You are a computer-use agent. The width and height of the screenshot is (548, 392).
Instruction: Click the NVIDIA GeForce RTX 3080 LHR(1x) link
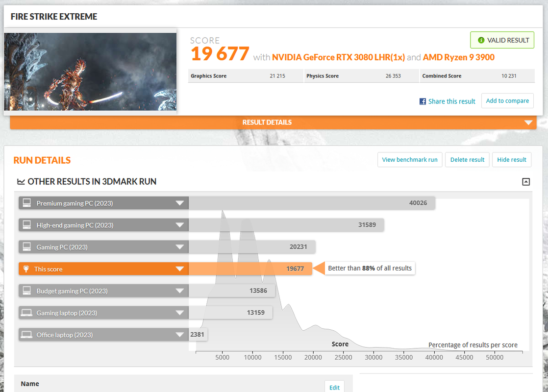pyautogui.click(x=338, y=57)
